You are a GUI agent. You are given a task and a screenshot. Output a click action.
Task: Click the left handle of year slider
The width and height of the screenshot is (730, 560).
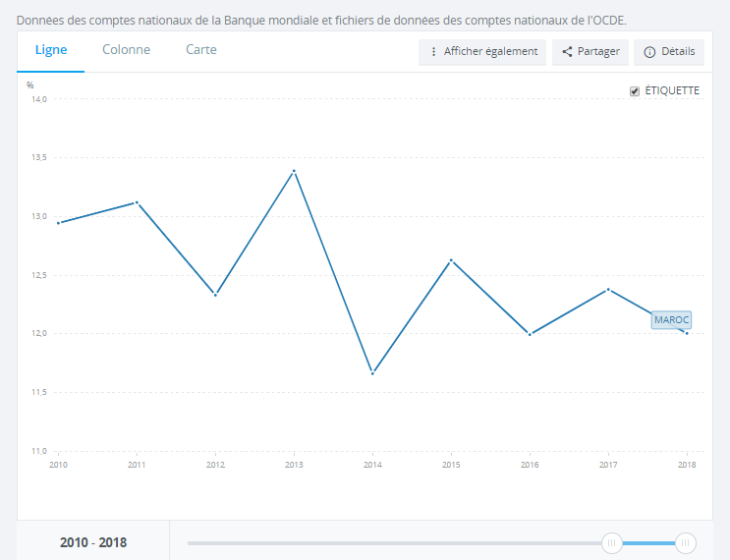pyautogui.click(x=612, y=542)
